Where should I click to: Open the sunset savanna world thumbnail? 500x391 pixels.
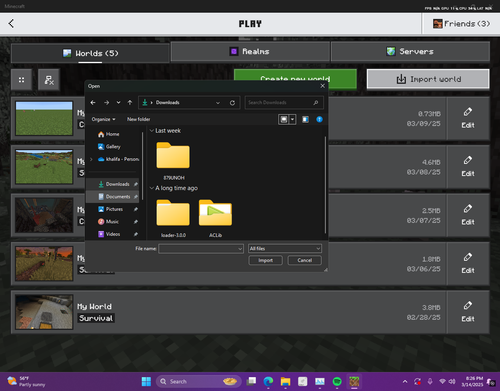pyautogui.click(x=44, y=263)
